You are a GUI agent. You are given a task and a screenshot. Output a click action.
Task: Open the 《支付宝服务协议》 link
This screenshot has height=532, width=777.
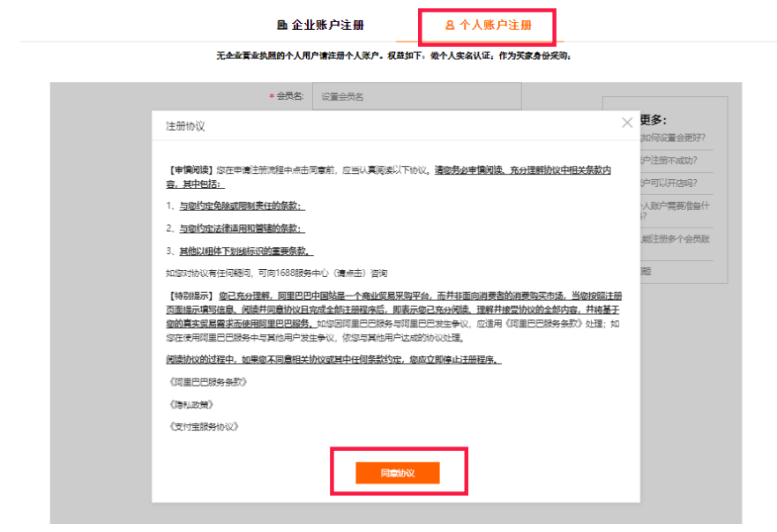coord(203,426)
